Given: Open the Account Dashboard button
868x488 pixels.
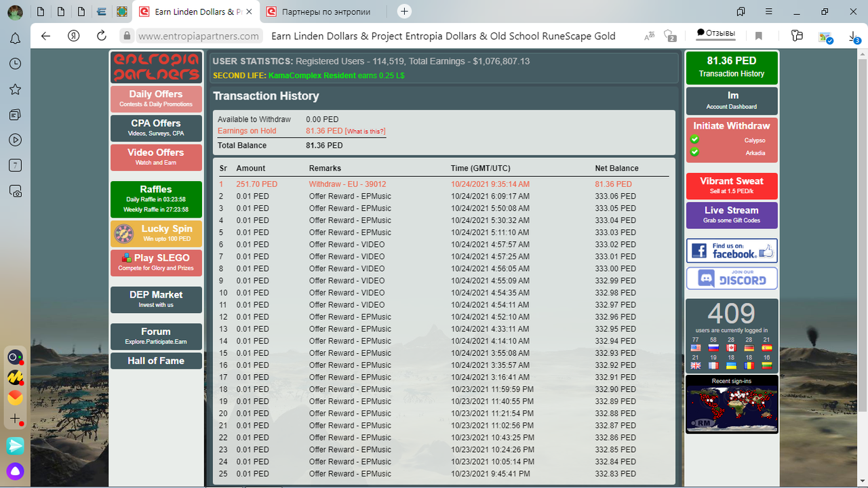Looking at the screenshot, I should (732, 100).
